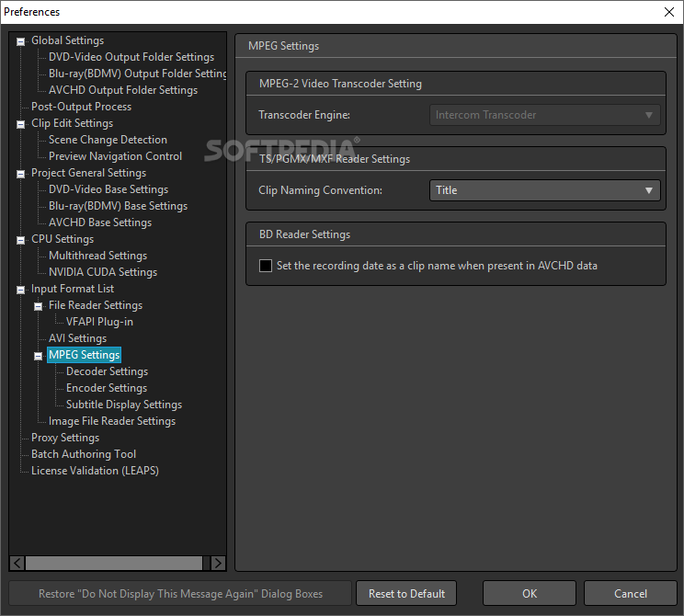Close the Preferences window
The image size is (684, 616).
point(669,12)
